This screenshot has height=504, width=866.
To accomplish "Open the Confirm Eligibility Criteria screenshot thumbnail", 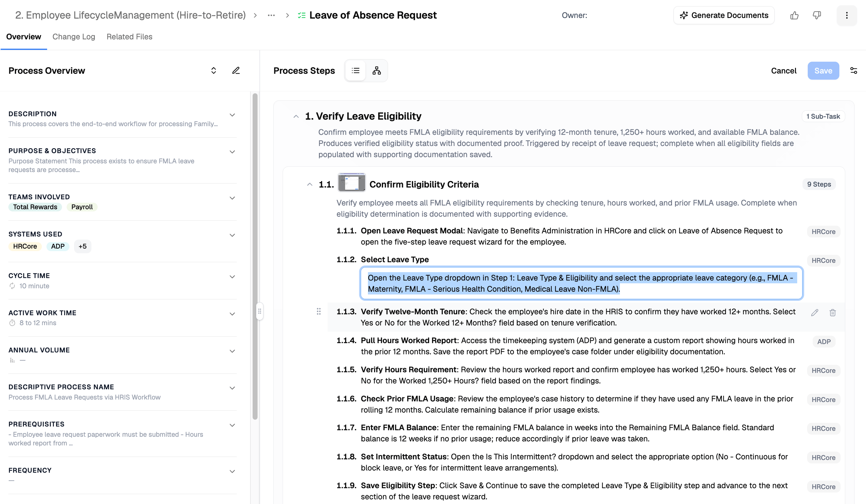I will click(x=351, y=183).
